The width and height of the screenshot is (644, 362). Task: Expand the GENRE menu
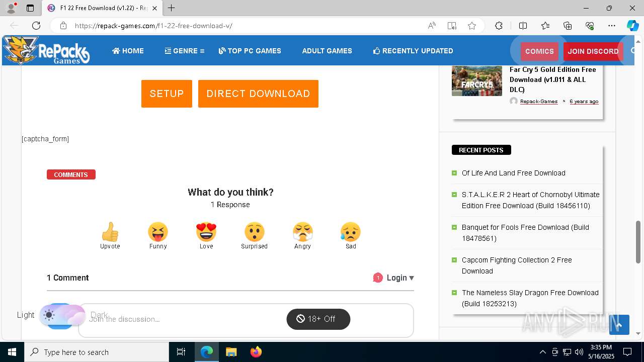184,51
